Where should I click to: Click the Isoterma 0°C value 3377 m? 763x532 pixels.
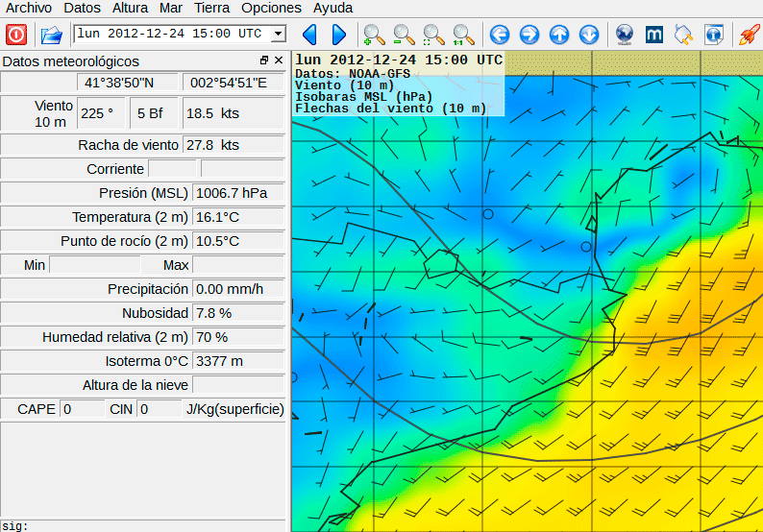(x=238, y=361)
